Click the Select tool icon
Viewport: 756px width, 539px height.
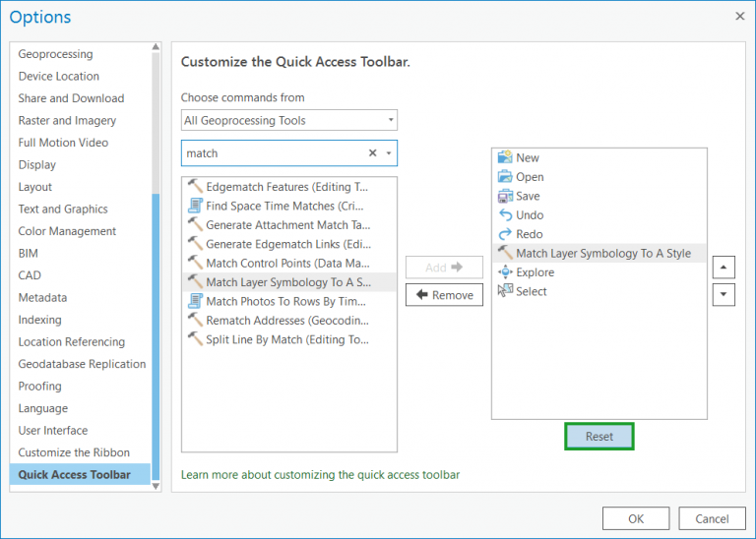point(505,291)
